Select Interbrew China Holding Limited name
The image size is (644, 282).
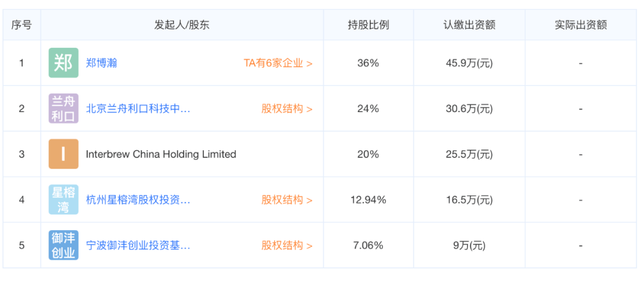click(161, 154)
